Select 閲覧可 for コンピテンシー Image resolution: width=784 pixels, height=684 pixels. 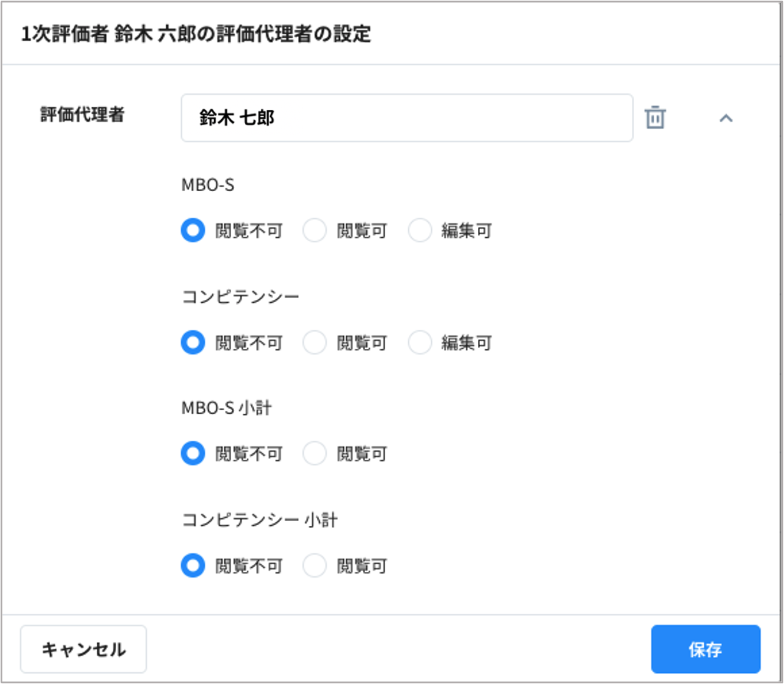click(x=314, y=342)
